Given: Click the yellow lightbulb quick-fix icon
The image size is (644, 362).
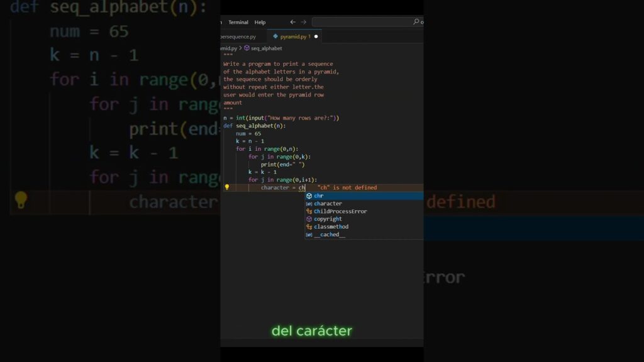Looking at the screenshot, I should tap(227, 187).
